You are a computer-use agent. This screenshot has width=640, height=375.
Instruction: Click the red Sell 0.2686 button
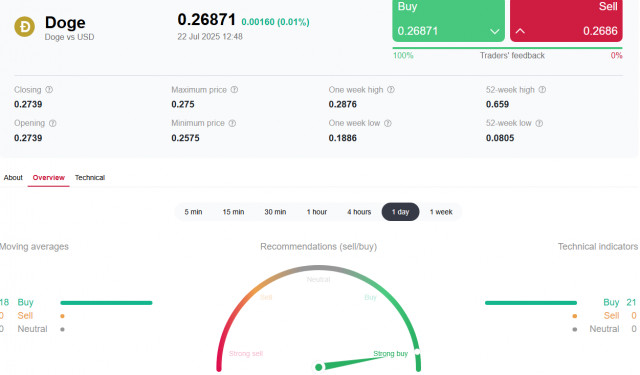pos(566,20)
